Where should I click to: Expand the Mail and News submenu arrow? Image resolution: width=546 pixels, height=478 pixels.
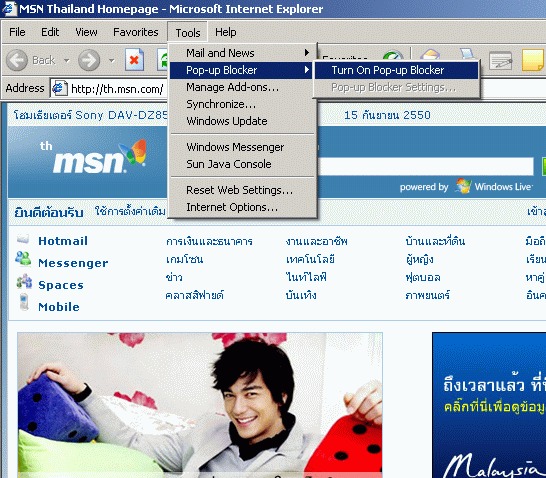pyautogui.click(x=307, y=53)
